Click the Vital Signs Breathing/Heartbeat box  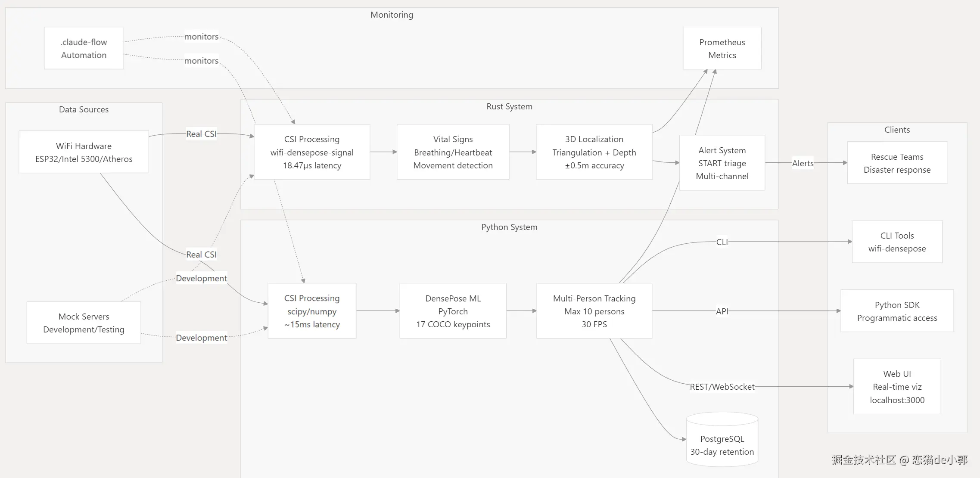coord(453,152)
